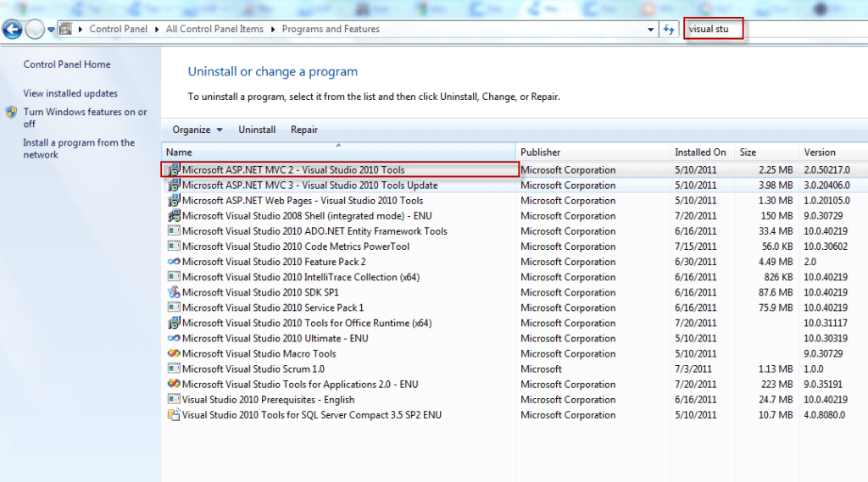Open the Organize dropdown menu
Viewport: 868px width, 482px height.
pyautogui.click(x=197, y=130)
